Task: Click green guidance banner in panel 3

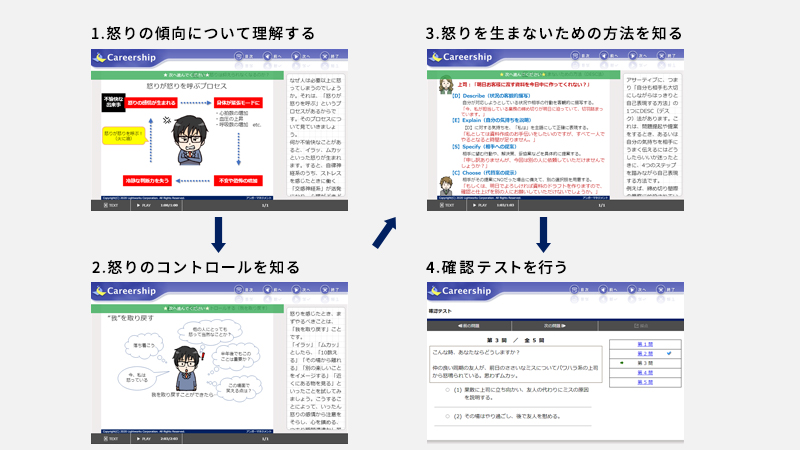Action: [523, 74]
